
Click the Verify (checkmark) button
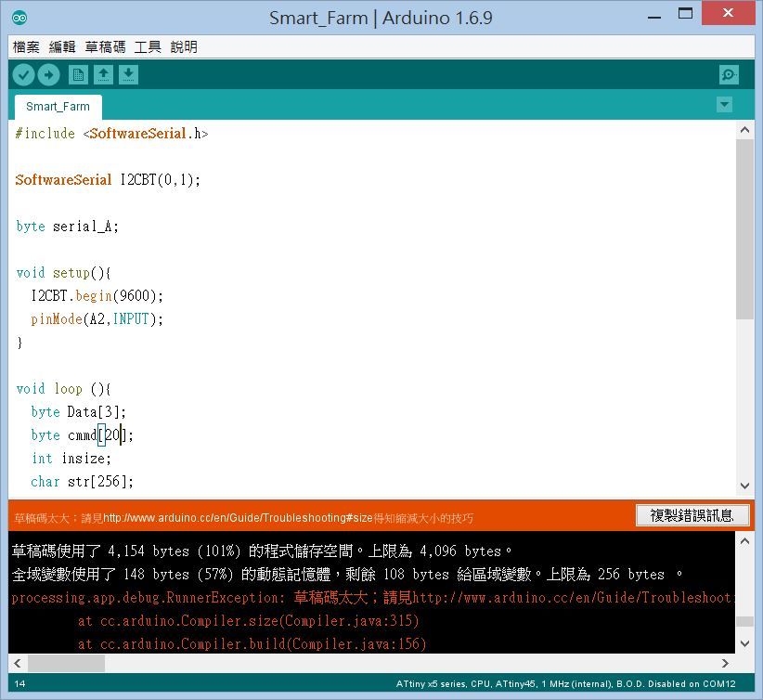tap(23, 75)
